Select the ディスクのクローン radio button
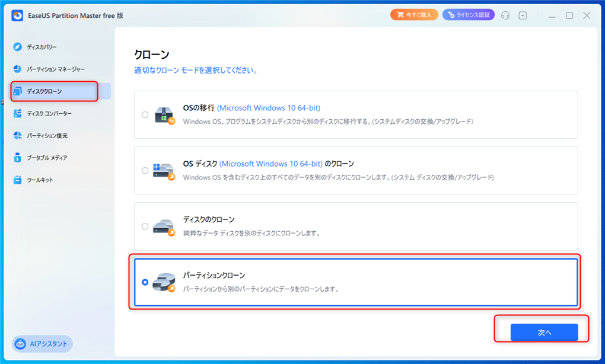This screenshot has height=364, width=605. (145, 226)
